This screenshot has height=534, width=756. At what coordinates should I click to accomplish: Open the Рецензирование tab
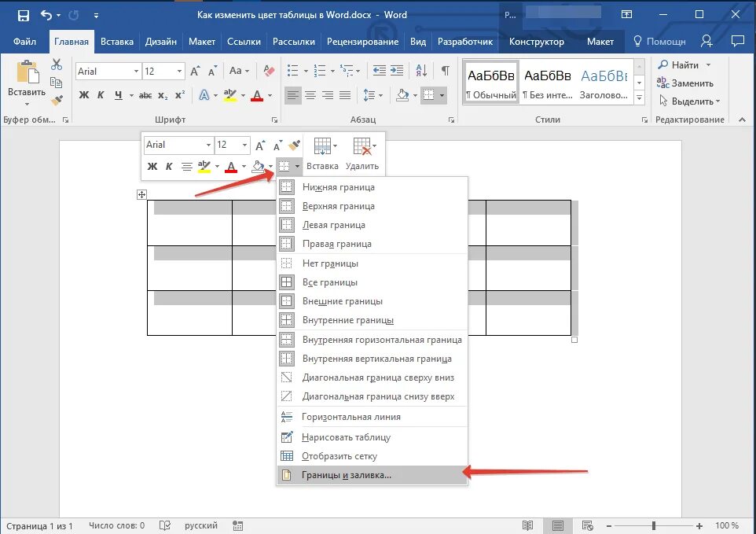pos(362,42)
